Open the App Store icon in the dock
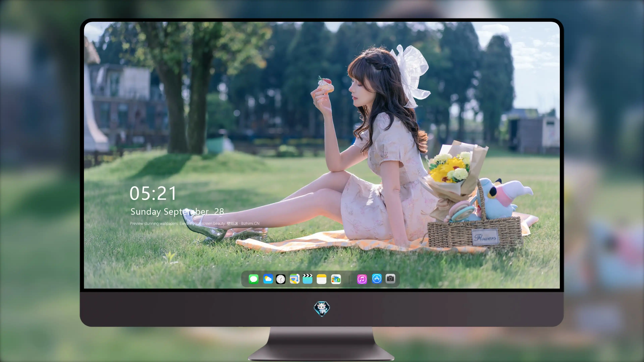The width and height of the screenshot is (644, 362). pos(377,279)
